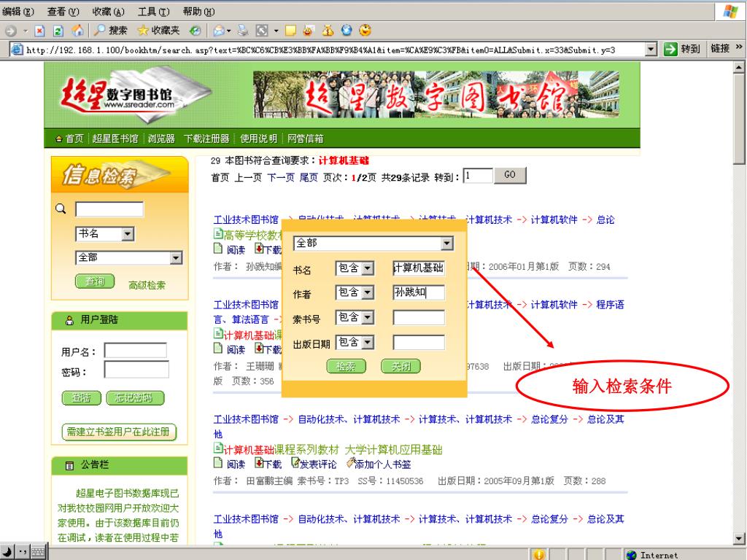Click the 作者 field containing 孙践知
This screenshot has width=747, height=560.
[419, 292]
